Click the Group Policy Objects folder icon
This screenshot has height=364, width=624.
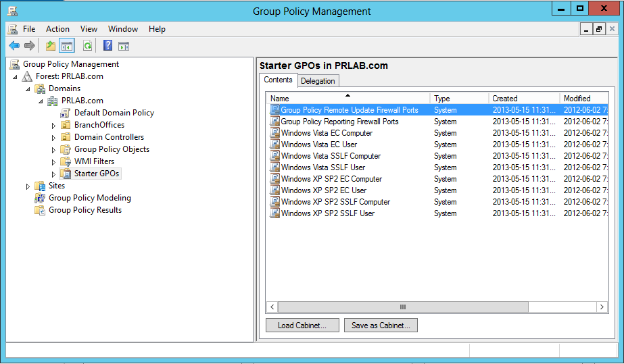click(66, 149)
